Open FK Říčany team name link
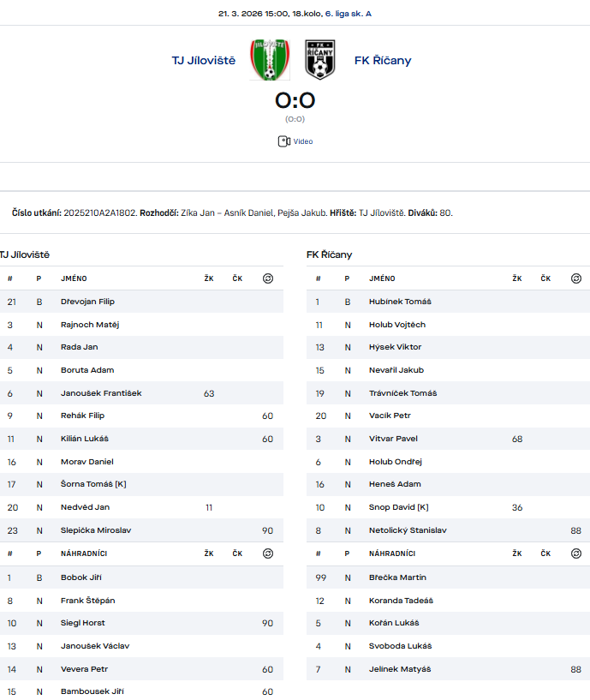Viewport: 590px width, 700px height. (x=383, y=60)
